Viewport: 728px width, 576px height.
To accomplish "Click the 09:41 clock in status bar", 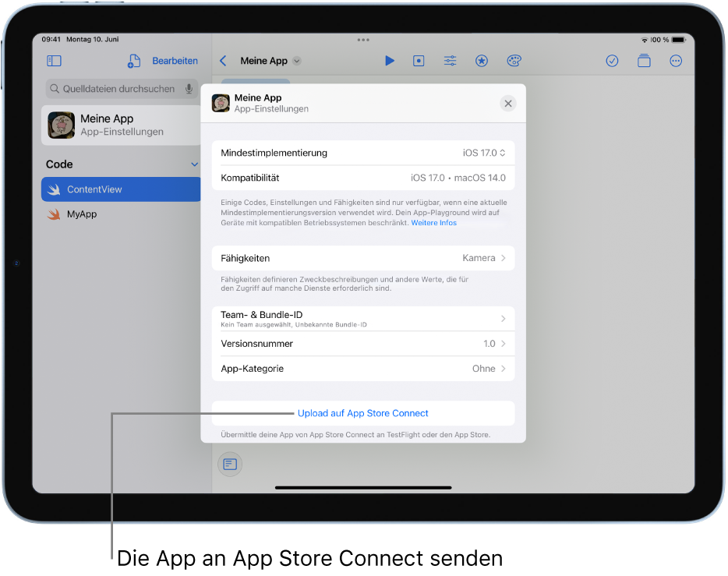I will pyautogui.click(x=51, y=39).
